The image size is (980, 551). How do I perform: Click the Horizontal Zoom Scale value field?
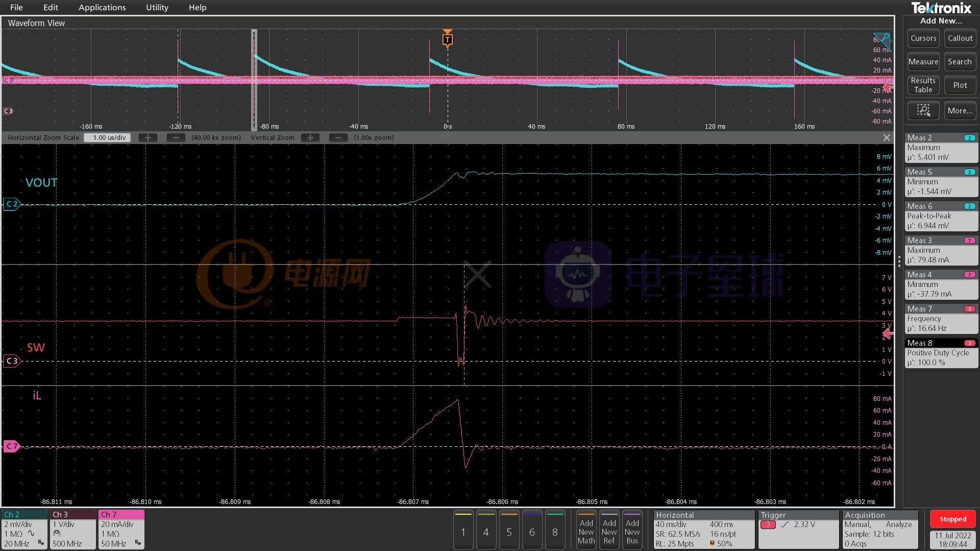[x=108, y=138]
